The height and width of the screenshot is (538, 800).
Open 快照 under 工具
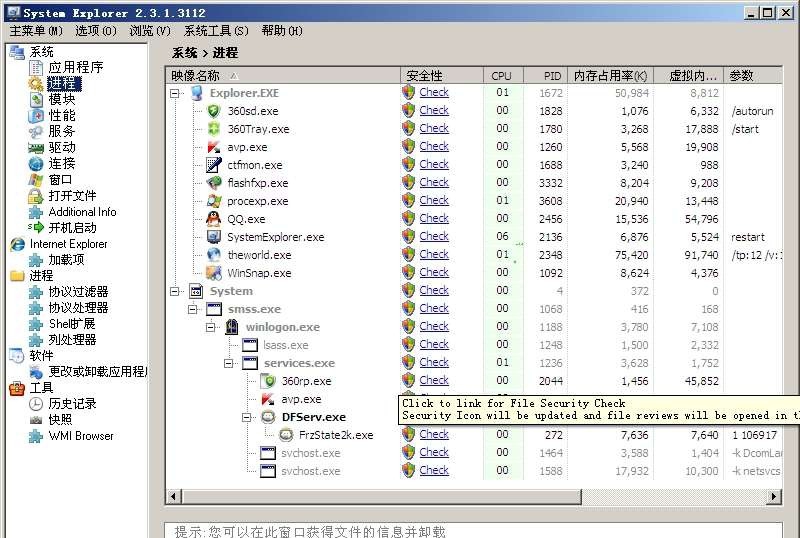60,420
